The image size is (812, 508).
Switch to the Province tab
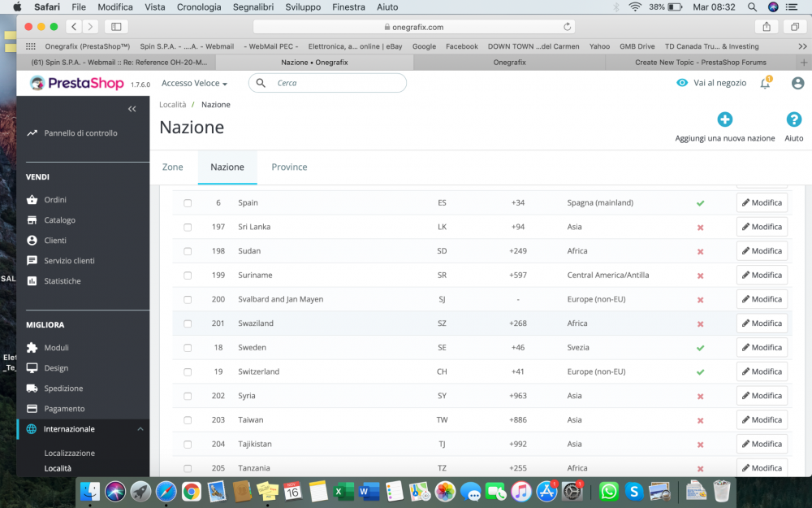point(290,167)
